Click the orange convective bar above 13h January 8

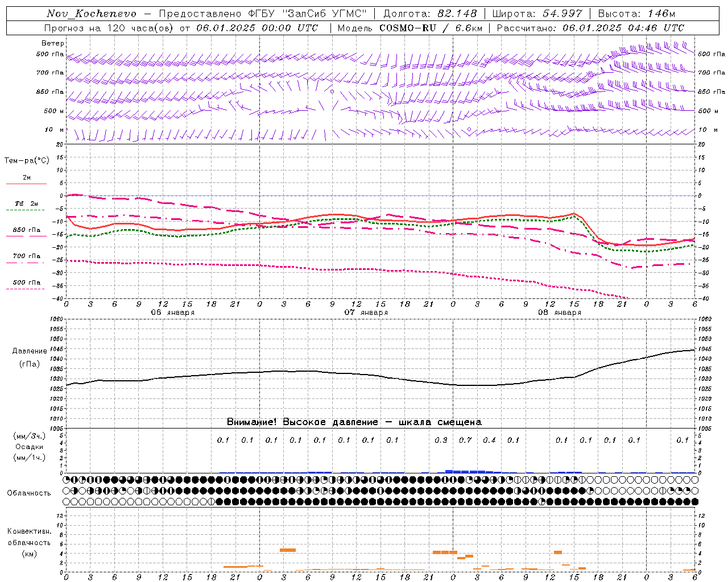click(x=558, y=552)
